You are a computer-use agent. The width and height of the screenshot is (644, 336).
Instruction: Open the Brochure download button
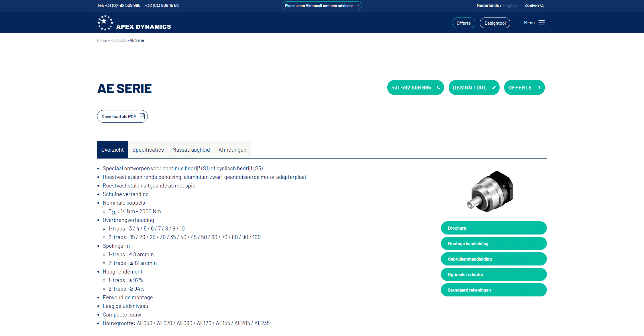494,228
